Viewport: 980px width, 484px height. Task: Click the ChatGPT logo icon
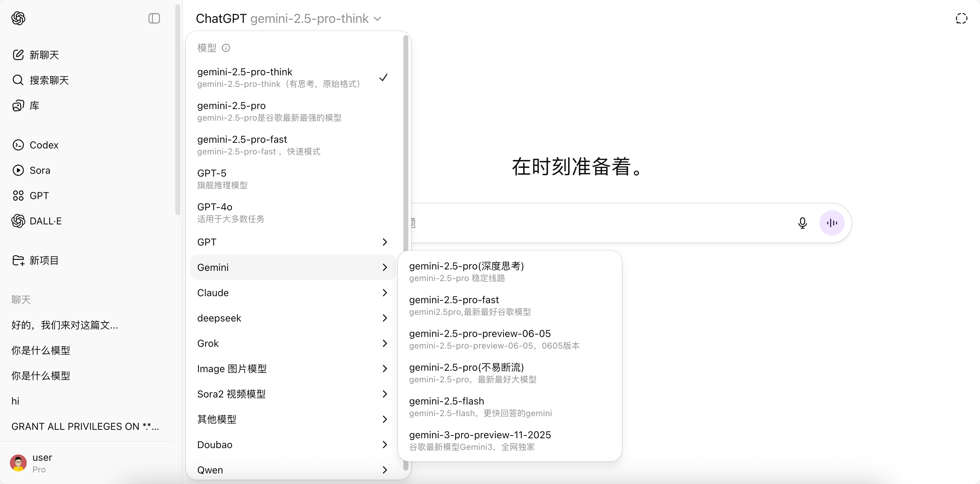pyautogui.click(x=18, y=18)
